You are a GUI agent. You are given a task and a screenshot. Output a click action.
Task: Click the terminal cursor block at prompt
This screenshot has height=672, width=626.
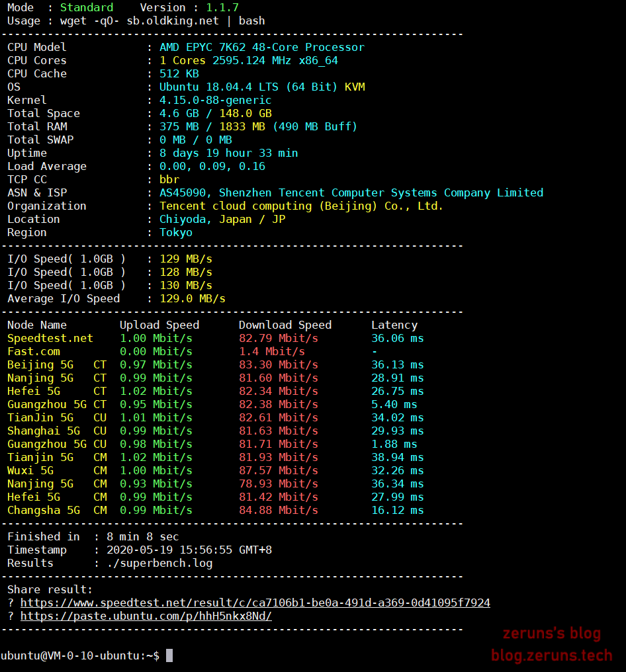pos(169,655)
